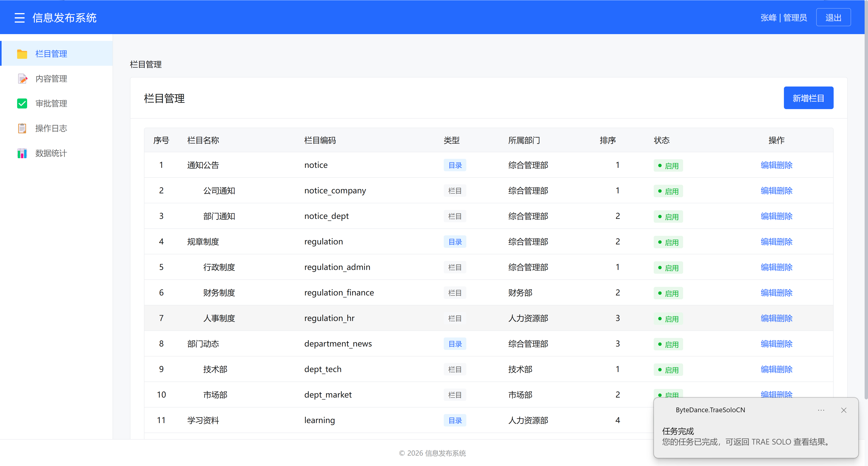Click the 启用 status in the 人事制度 row
This screenshot has height=466, width=868.
[668, 319]
